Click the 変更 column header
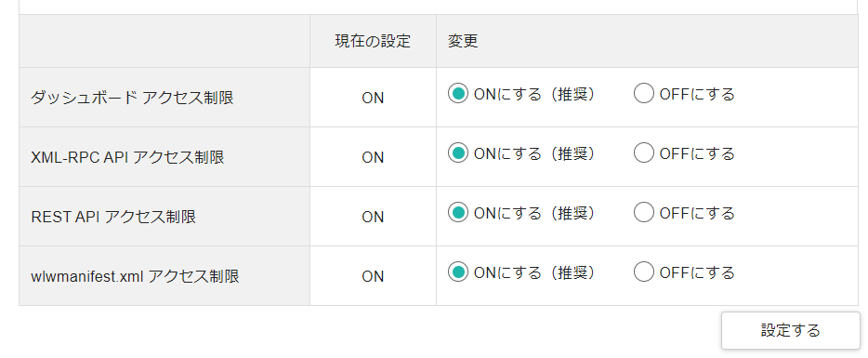This screenshot has width=868, height=358. 462,42
